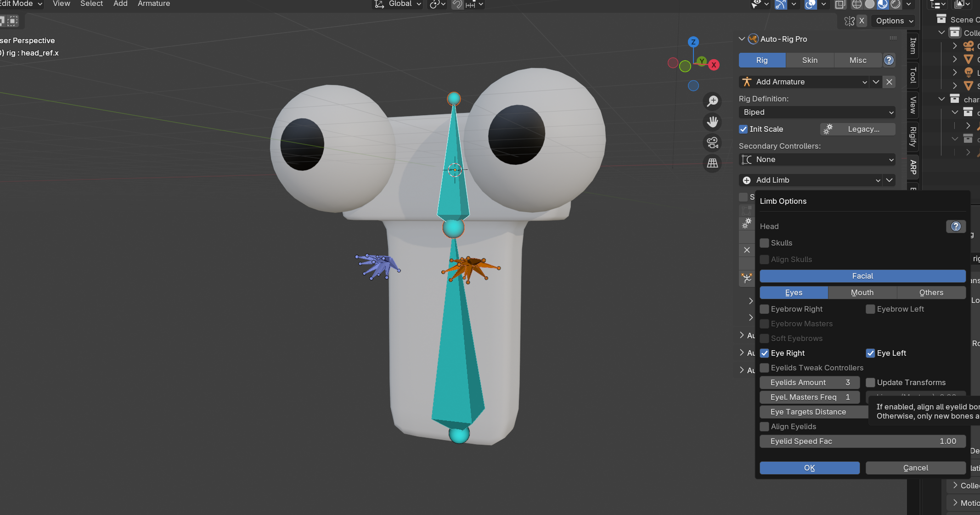Click the Z axis on navigation gizmo
This screenshot has height=515, width=980.
(x=693, y=42)
